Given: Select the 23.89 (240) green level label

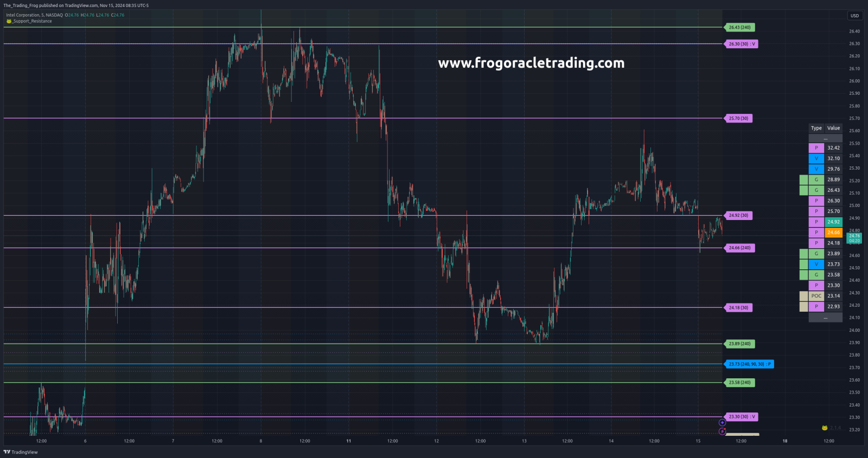Looking at the screenshot, I should pyautogui.click(x=739, y=344).
